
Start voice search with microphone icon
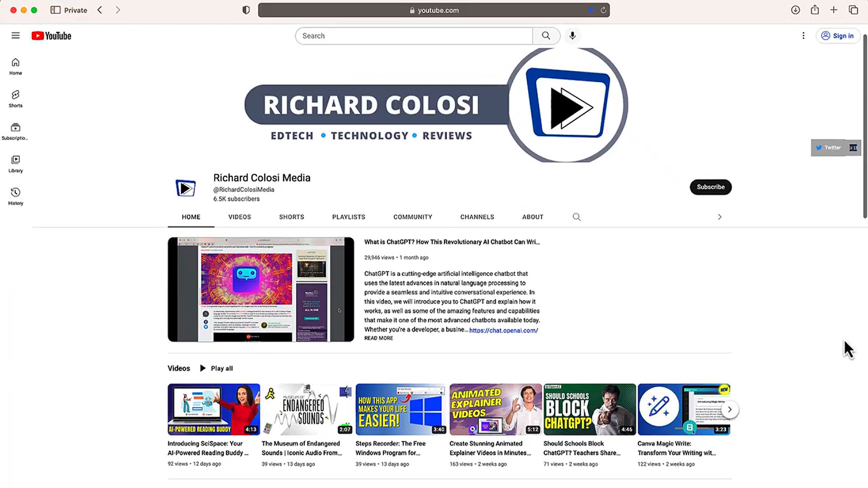[572, 36]
